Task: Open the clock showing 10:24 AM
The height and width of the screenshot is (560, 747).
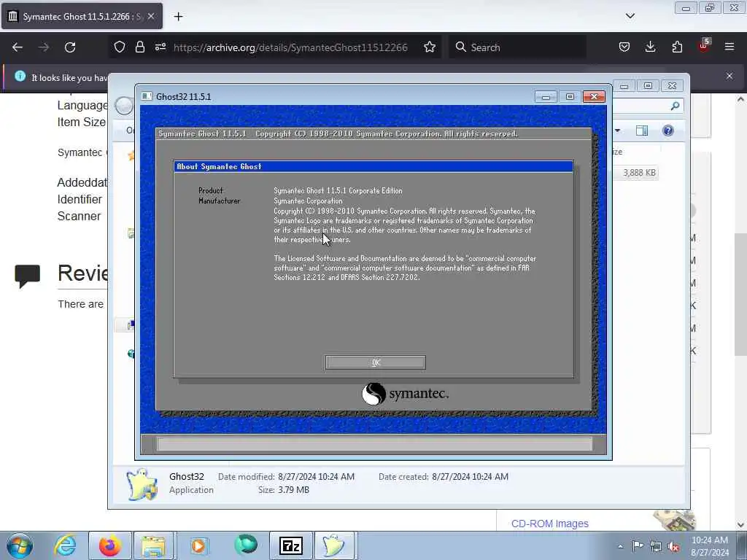Action: coord(710,545)
